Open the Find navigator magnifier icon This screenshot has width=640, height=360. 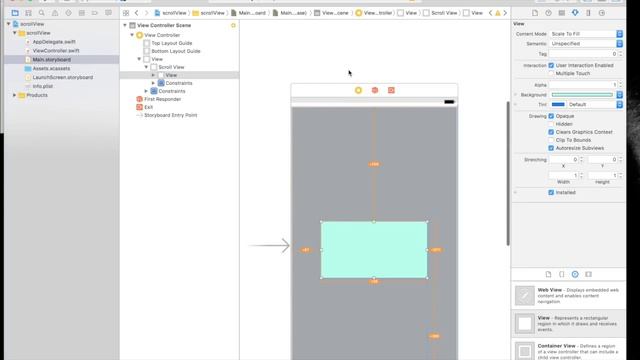tap(42, 13)
